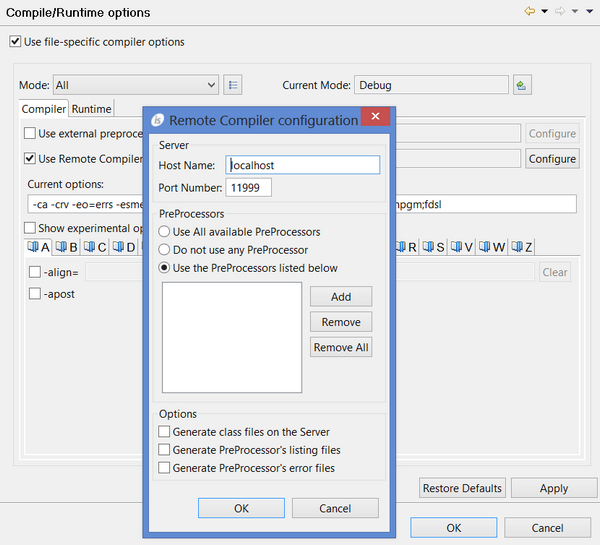Image resolution: width=600 pixels, height=545 pixels.
Task: Switch to the Runtime tab
Action: click(92, 108)
